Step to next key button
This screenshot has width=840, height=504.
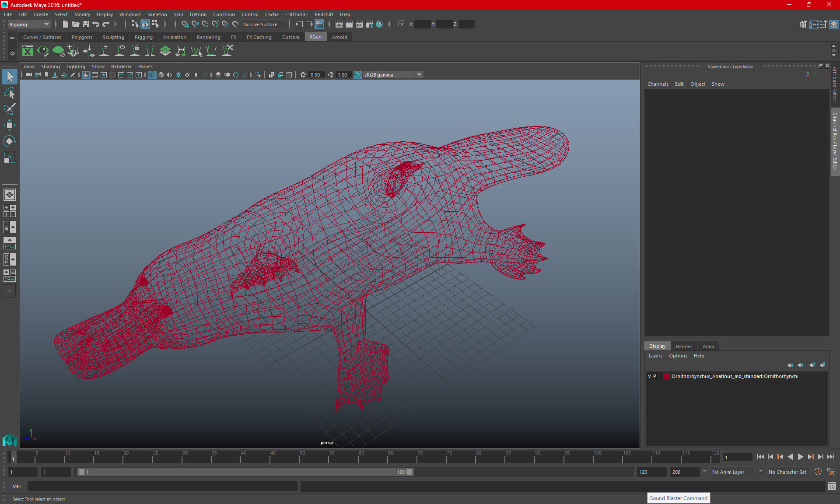(810, 457)
